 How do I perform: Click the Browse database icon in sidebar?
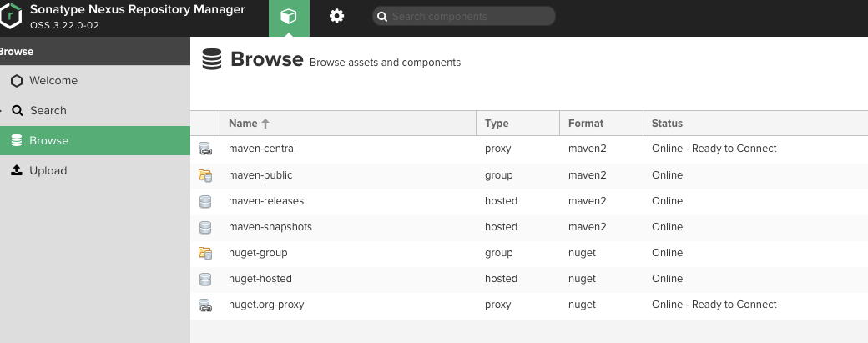coord(17,140)
